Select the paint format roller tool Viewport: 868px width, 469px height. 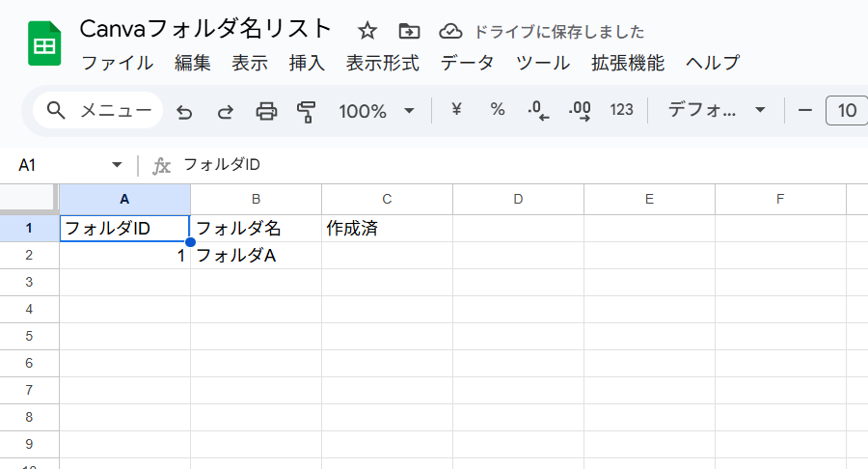[x=307, y=111]
